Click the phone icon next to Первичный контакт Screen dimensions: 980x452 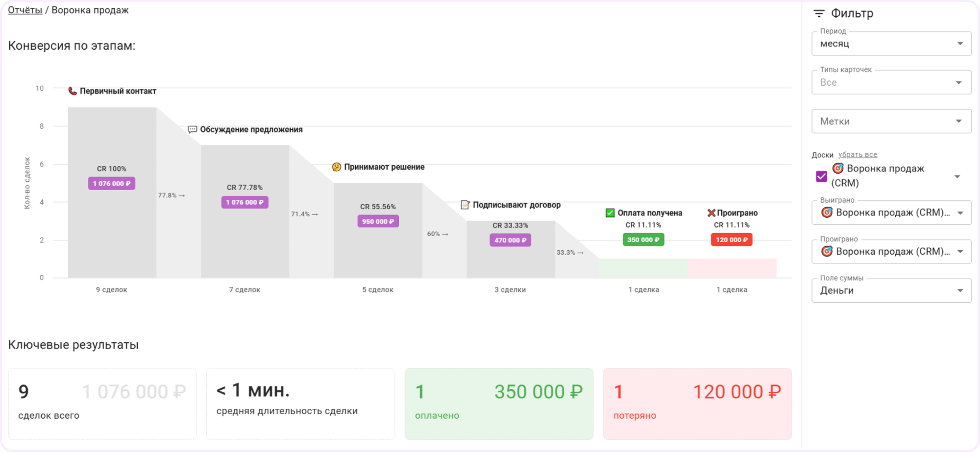tap(73, 91)
